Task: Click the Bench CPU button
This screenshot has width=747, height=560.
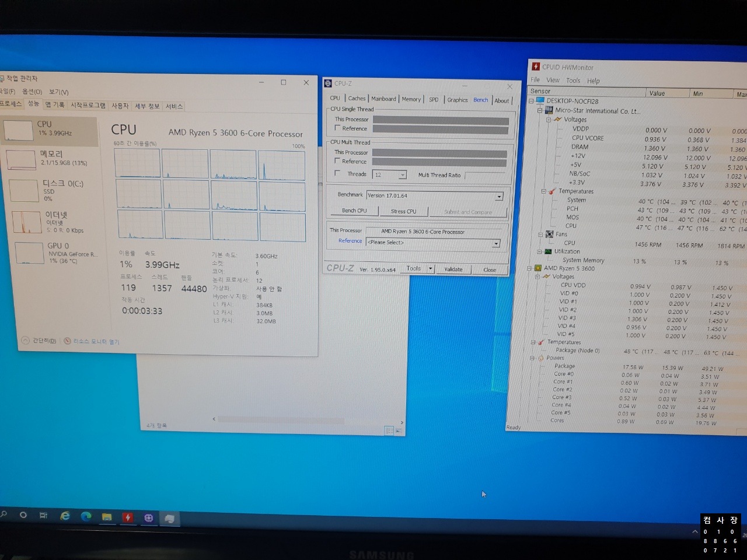Action: [x=354, y=211]
